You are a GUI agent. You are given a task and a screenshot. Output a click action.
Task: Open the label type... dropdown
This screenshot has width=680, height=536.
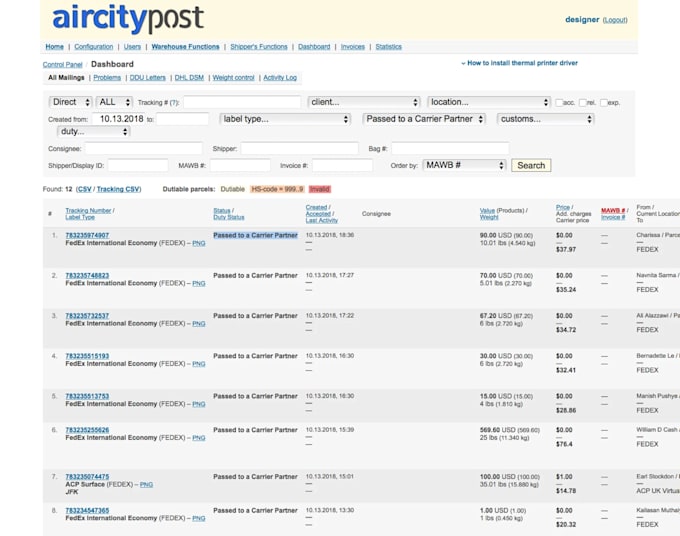[285, 119]
